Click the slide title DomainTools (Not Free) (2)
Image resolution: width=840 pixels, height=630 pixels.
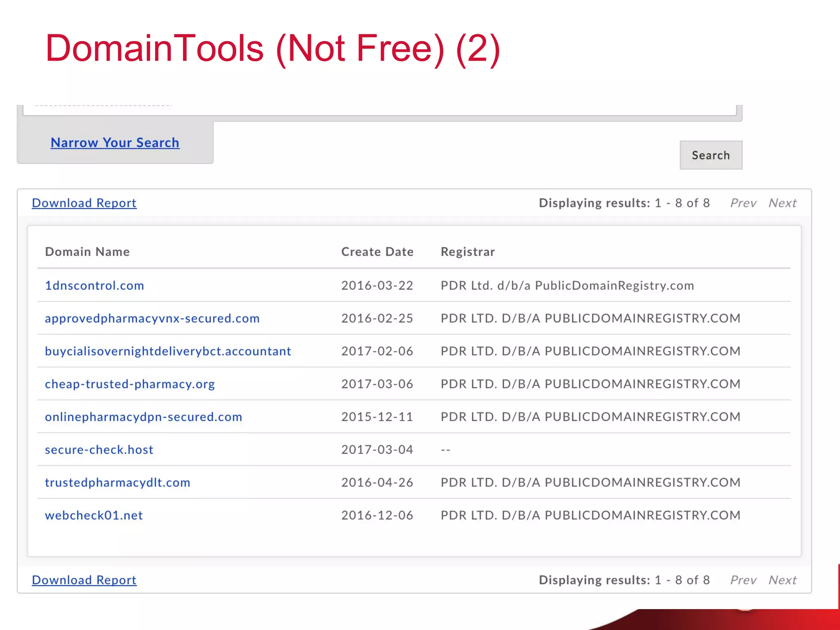tap(273, 48)
